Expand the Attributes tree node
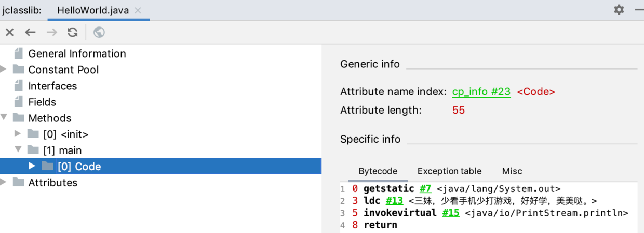This screenshot has height=233, width=644. coord(4,182)
